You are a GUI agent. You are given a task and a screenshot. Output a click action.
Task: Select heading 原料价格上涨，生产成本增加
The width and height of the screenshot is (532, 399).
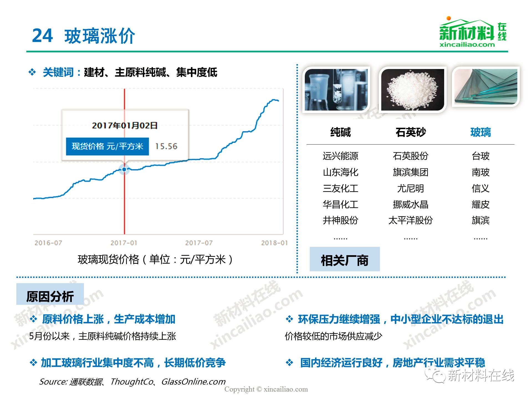pyautogui.click(x=109, y=319)
